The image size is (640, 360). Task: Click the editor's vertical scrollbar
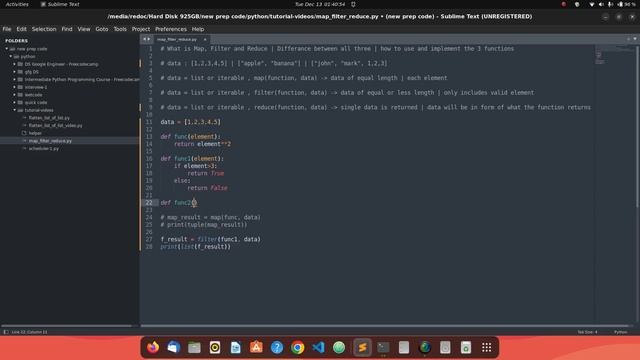637,127
